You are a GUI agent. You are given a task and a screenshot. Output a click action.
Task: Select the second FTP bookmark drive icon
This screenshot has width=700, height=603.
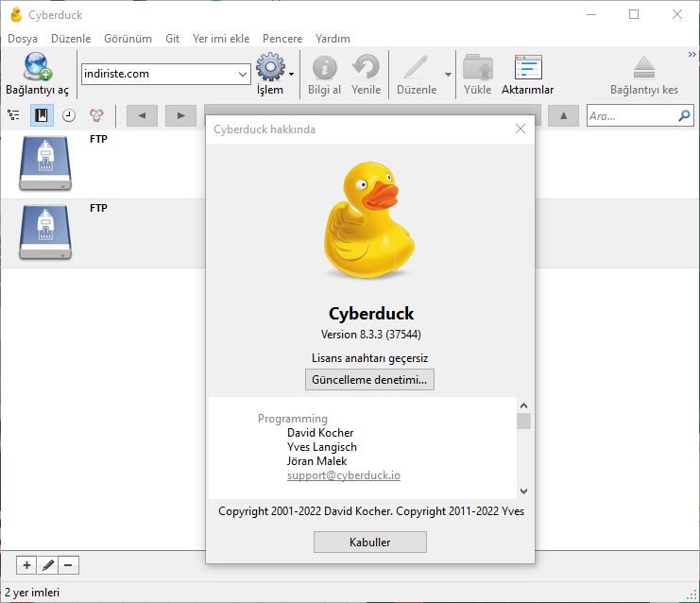tap(45, 233)
